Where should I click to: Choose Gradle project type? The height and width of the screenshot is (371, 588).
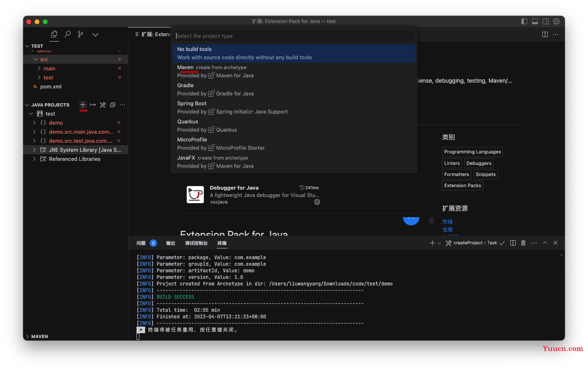294,90
